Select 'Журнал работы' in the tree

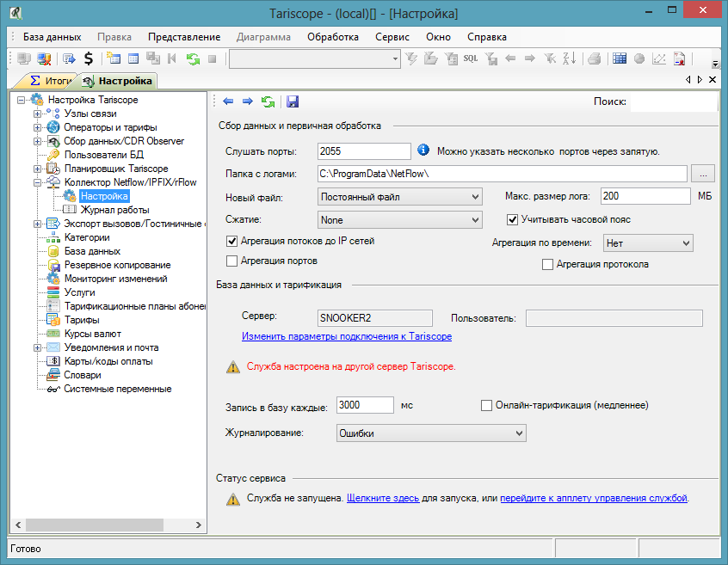[114, 210]
